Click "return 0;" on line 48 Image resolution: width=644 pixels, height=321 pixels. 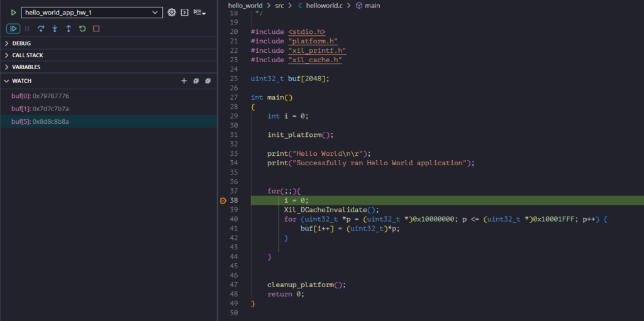click(x=286, y=294)
